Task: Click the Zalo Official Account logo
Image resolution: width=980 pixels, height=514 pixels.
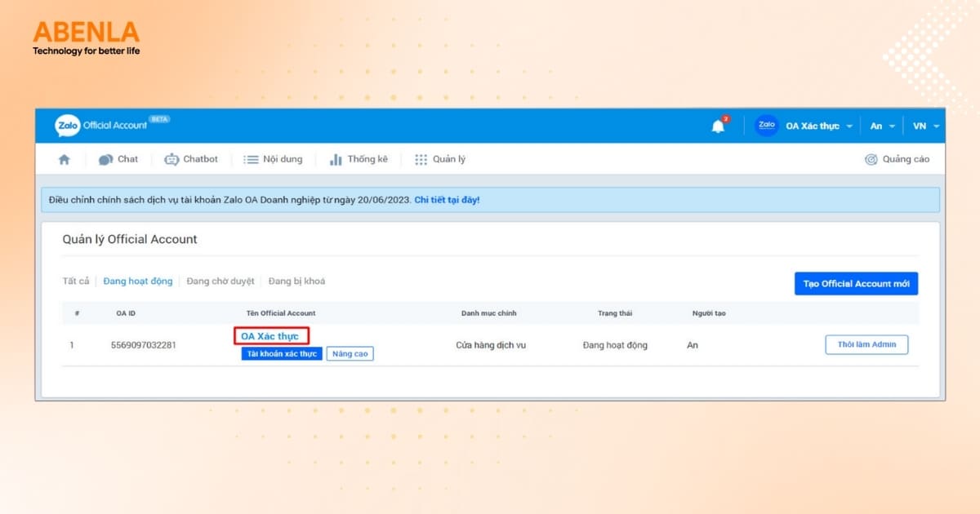Action: (x=112, y=125)
